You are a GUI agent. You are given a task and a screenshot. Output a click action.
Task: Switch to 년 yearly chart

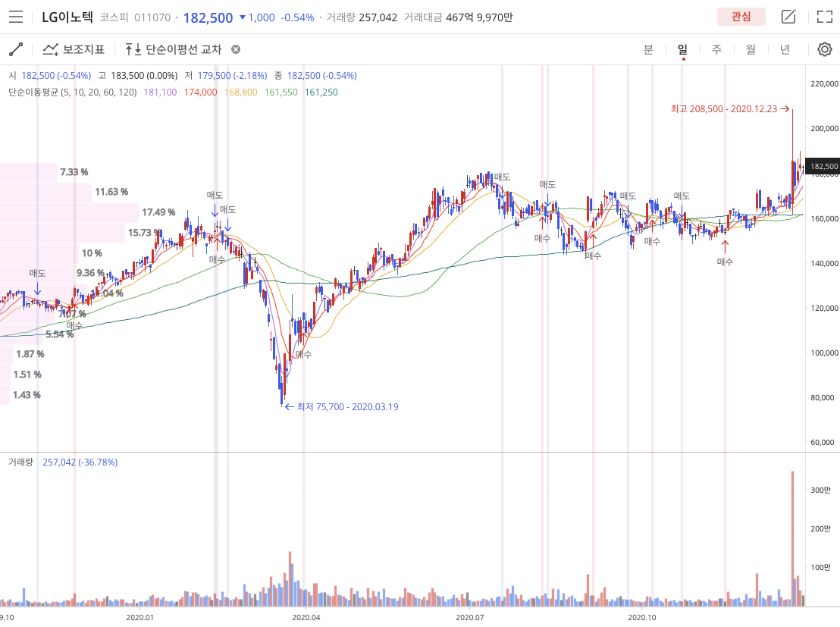[x=785, y=49]
